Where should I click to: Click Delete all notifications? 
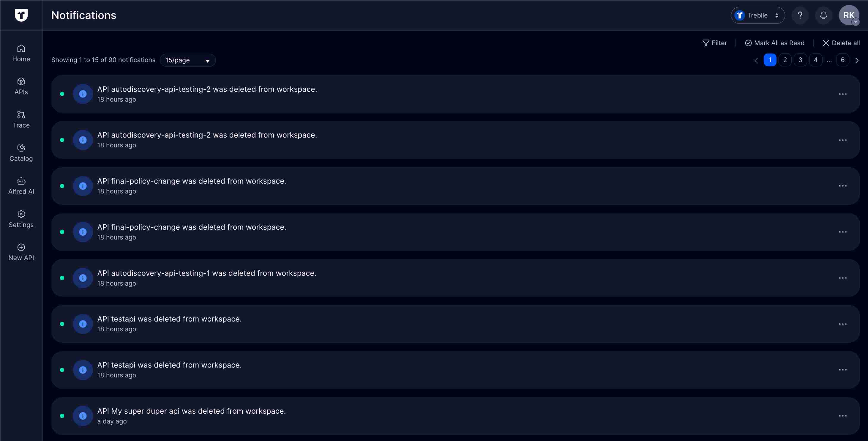841,43
